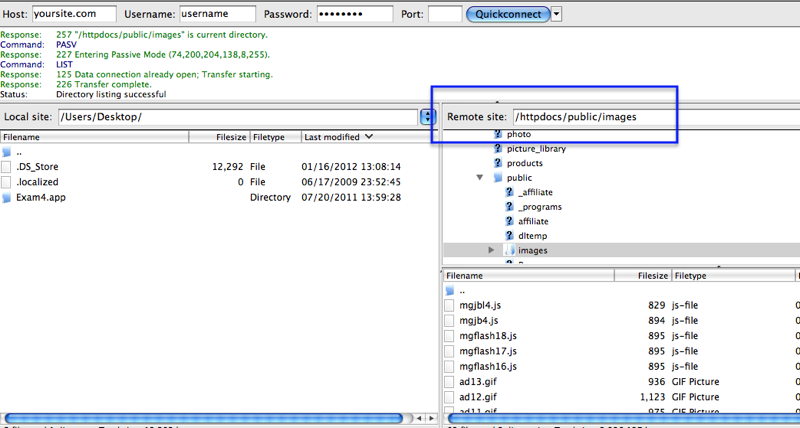The image size is (800, 428).
Task: Select the .localized file icon
Action: [6, 182]
